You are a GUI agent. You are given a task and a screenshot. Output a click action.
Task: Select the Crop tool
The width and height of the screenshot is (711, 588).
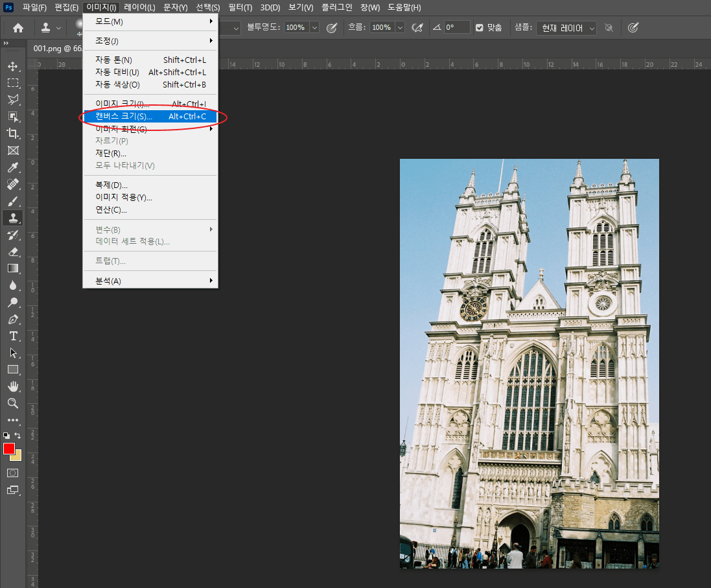click(13, 134)
